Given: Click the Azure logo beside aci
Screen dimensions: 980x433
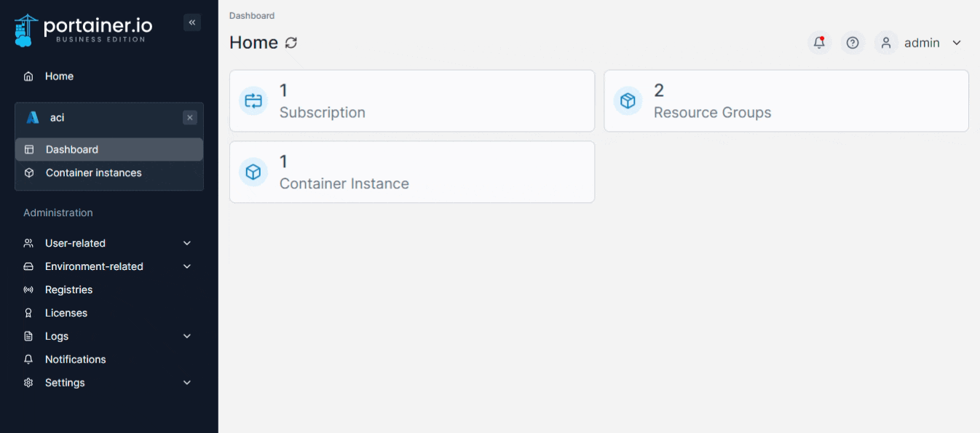Looking at the screenshot, I should (33, 118).
